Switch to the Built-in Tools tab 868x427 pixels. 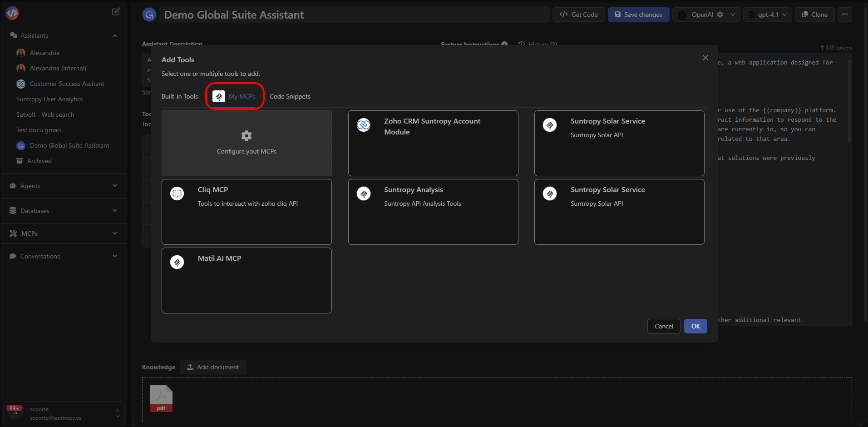click(180, 96)
